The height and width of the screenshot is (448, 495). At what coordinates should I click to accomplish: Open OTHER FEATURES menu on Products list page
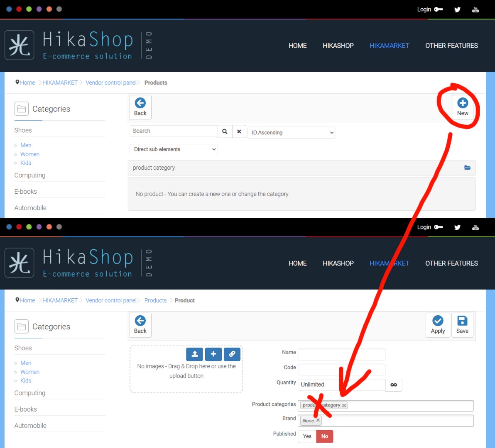coord(451,46)
